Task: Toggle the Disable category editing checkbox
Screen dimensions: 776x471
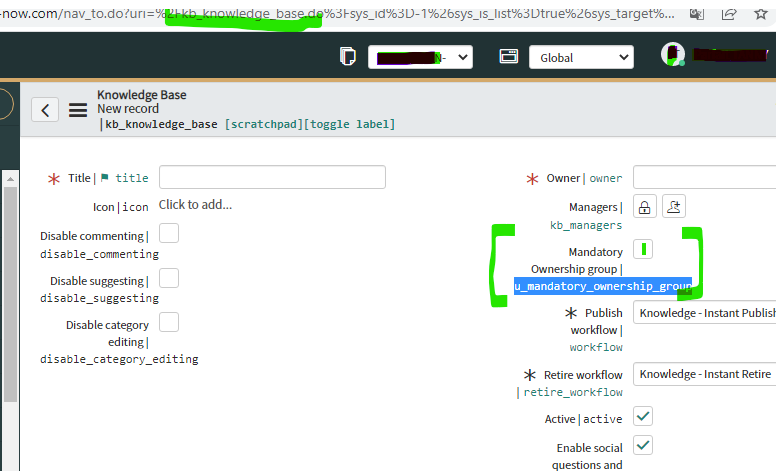Action: click(x=169, y=323)
